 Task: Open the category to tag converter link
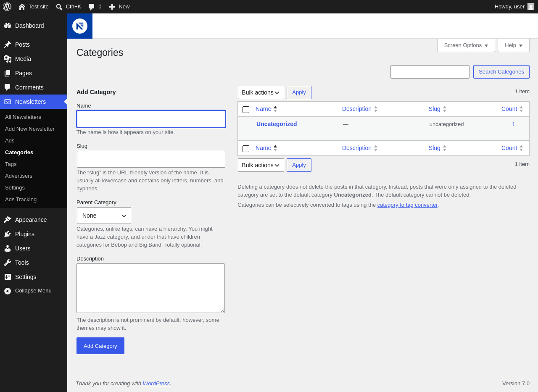coord(407,205)
